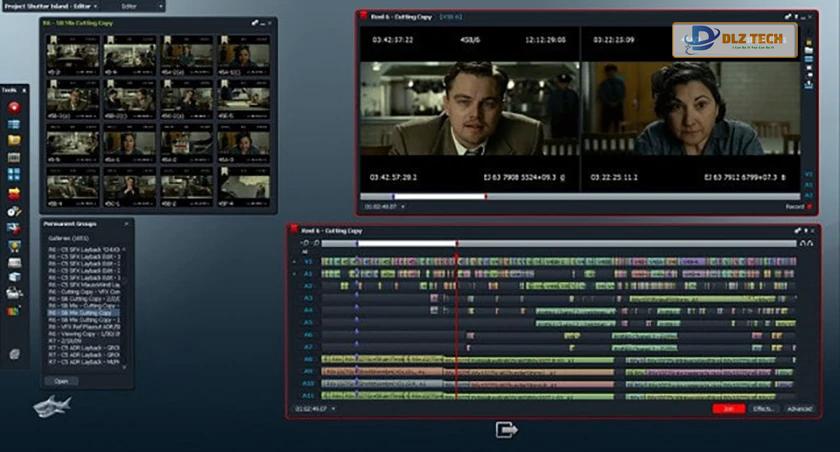Click the film strip tool in Tools panel

(14, 157)
